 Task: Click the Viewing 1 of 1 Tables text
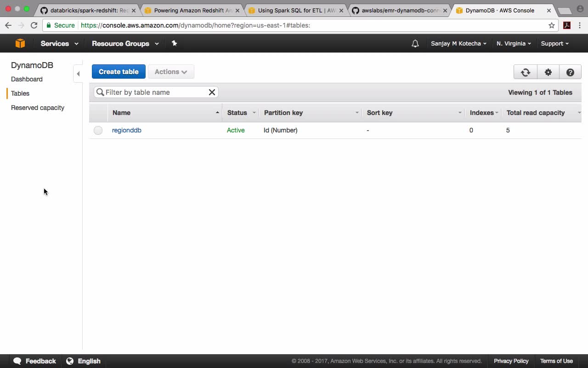pyautogui.click(x=540, y=92)
